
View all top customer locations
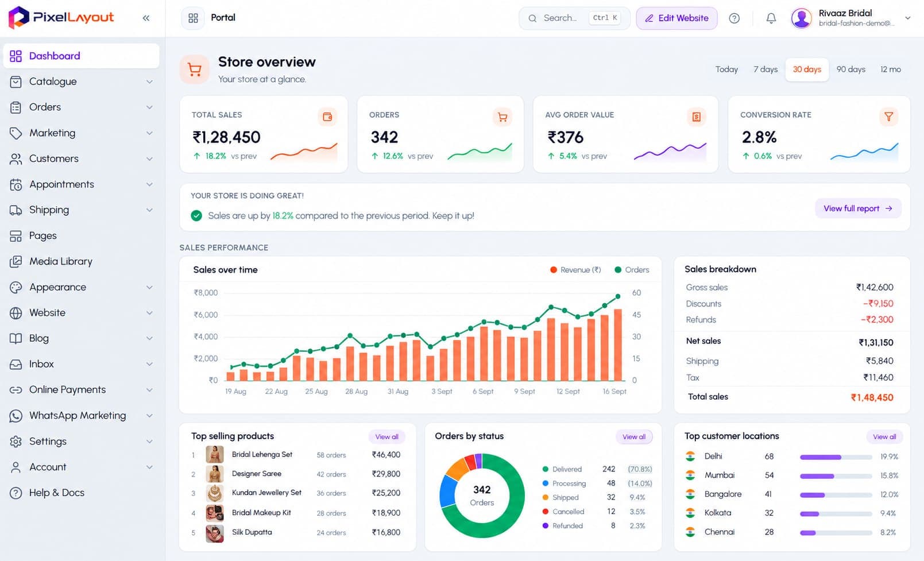pos(884,437)
